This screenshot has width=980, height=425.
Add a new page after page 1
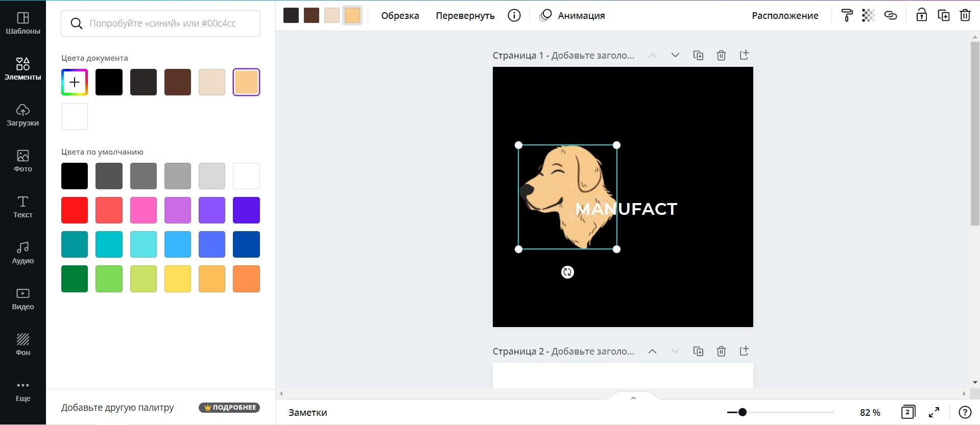coord(744,55)
